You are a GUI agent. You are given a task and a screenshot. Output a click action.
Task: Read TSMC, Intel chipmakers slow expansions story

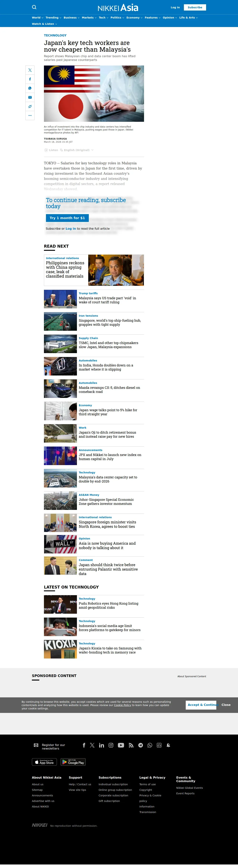point(108,345)
